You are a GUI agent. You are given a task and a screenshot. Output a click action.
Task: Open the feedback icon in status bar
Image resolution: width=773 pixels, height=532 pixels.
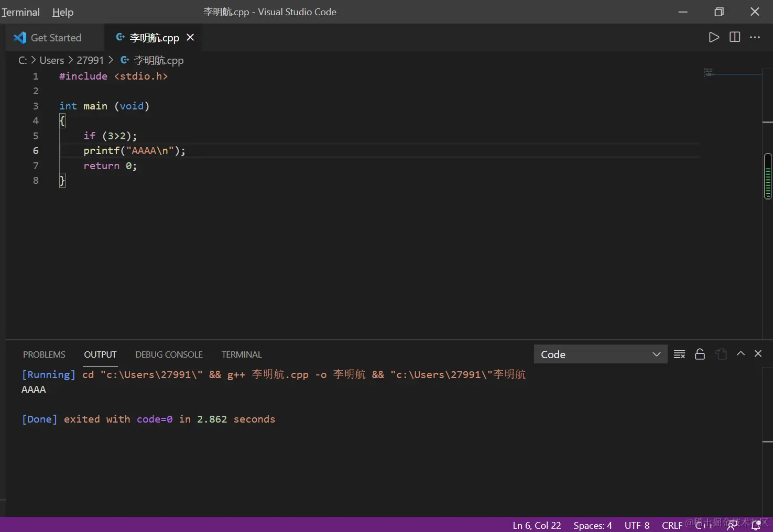point(732,525)
